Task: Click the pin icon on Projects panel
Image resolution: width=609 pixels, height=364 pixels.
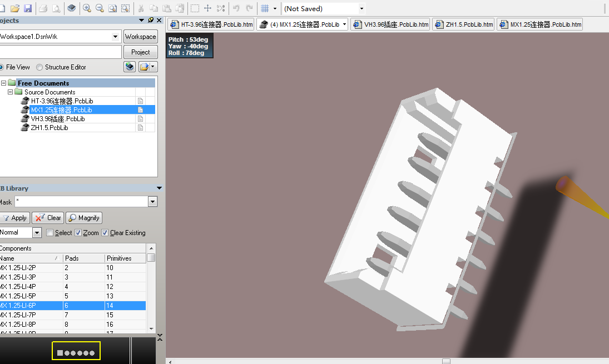Action: pyautogui.click(x=151, y=20)
